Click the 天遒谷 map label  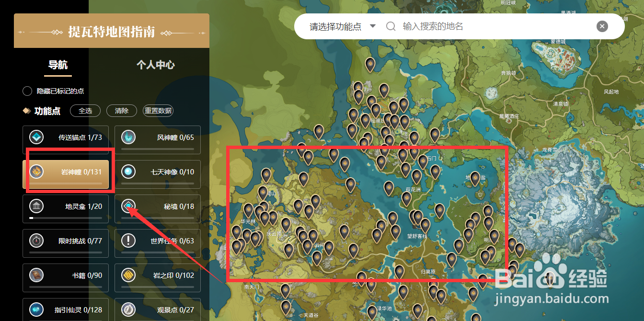coord(311,316)
